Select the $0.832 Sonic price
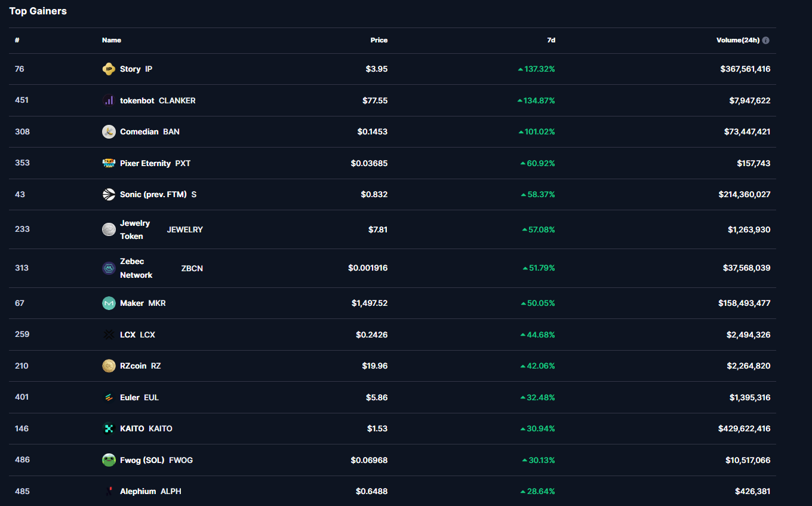Image resolution: width=812 pixels, height=506 pixels. point(374,194)
